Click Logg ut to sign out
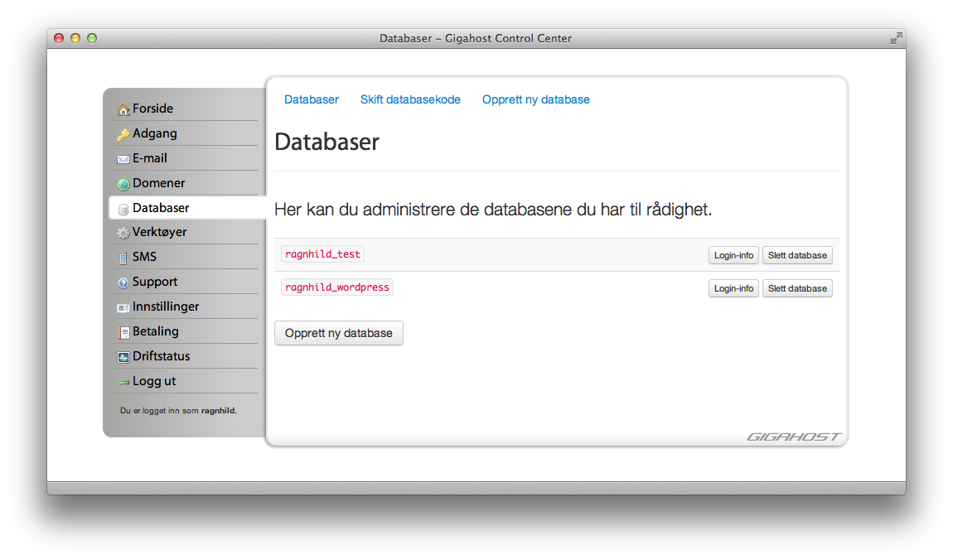The image size is (953, 560). point(183,382)
